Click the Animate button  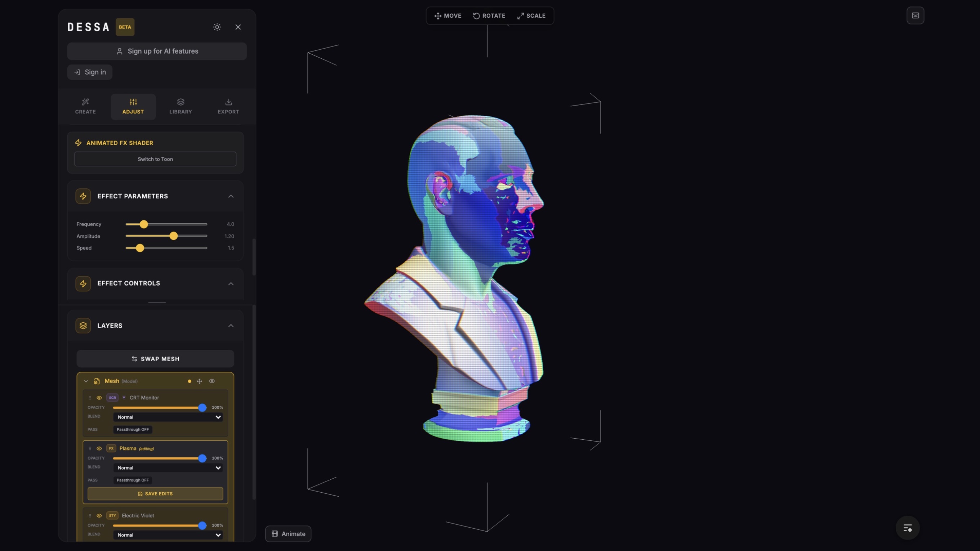288,534
